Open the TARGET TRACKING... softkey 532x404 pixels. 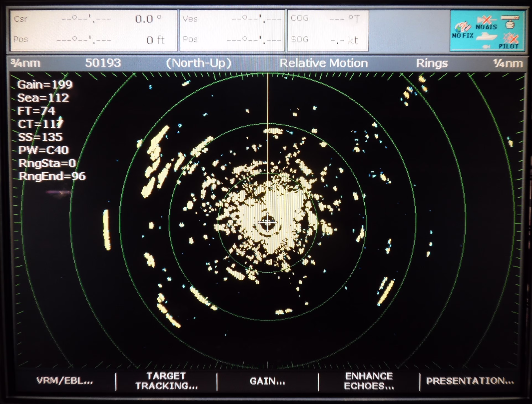click(166, 381)
